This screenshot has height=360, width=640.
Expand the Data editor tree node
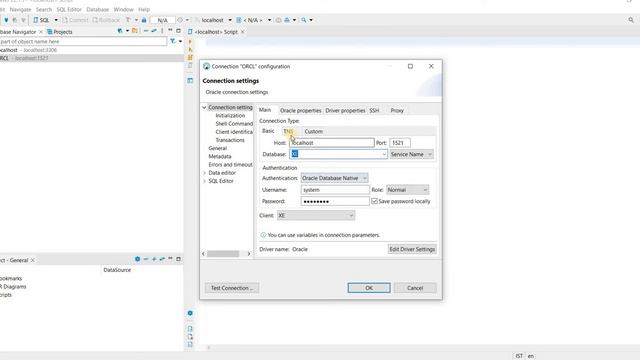[204, 173]
